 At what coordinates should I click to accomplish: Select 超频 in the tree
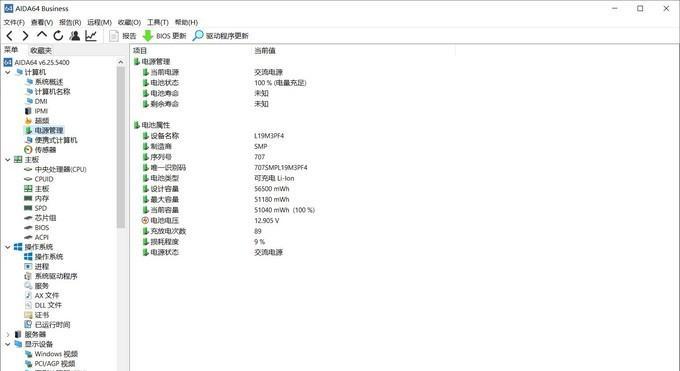[x=37, y=121]
